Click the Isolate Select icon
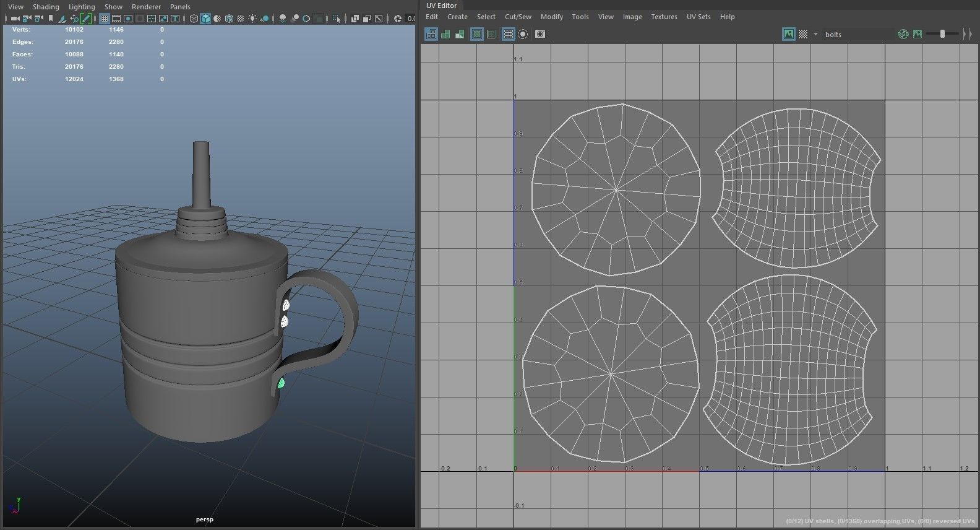 (x=336, y=19)
